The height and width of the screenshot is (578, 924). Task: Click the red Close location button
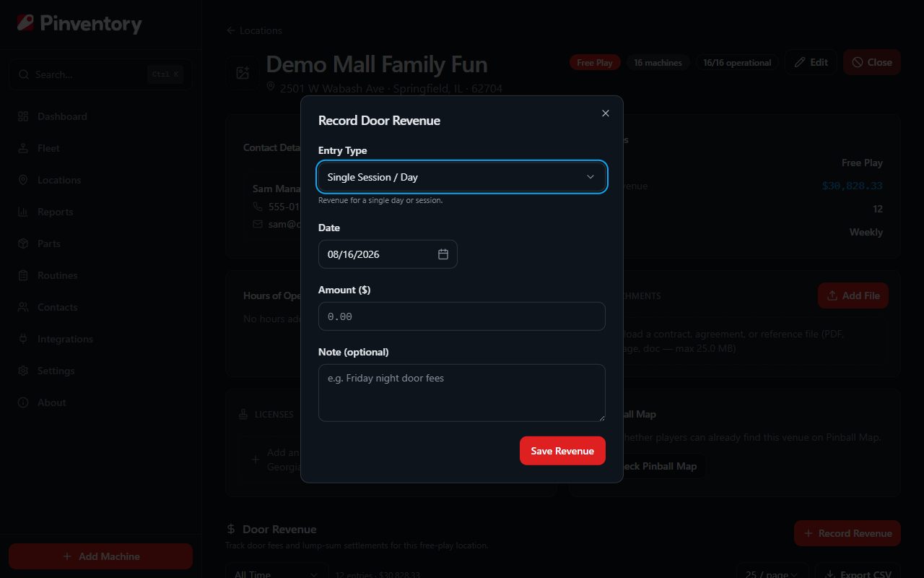872,62
